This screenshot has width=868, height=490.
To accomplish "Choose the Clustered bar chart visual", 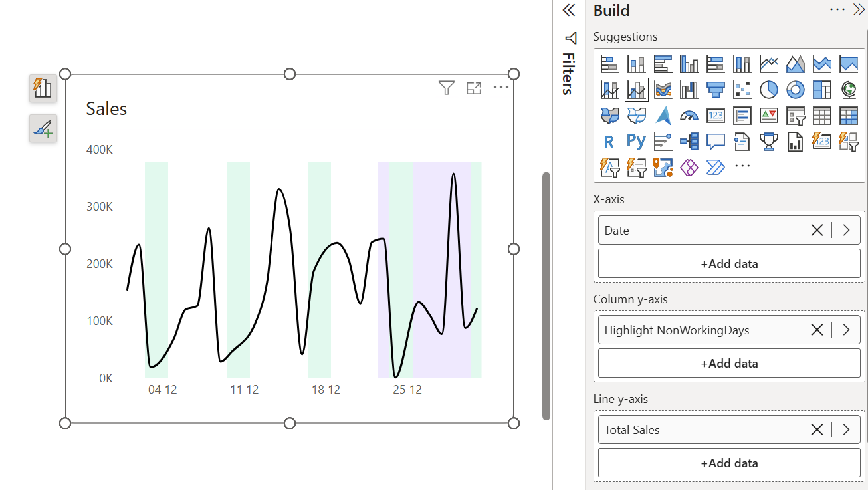I will pos(663,64).
